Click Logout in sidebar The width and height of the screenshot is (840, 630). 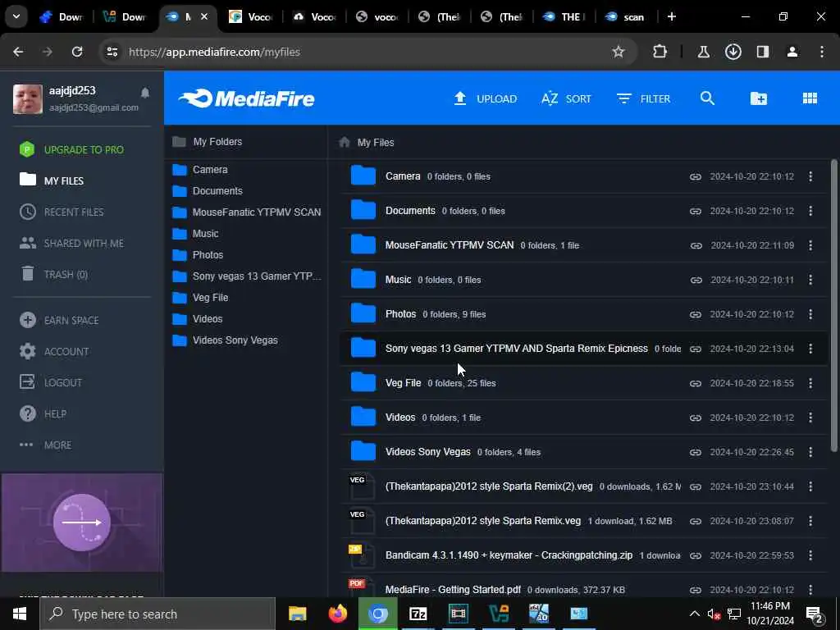[x=51, y=382]
